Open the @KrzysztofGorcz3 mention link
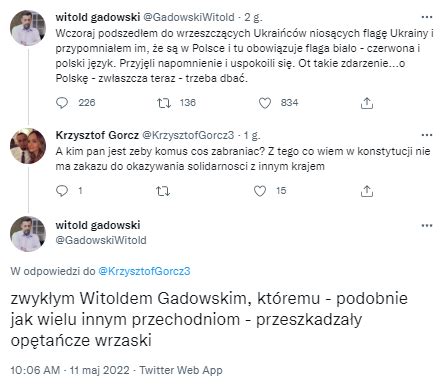Screen dimensions: 444x388 point(144,271)
